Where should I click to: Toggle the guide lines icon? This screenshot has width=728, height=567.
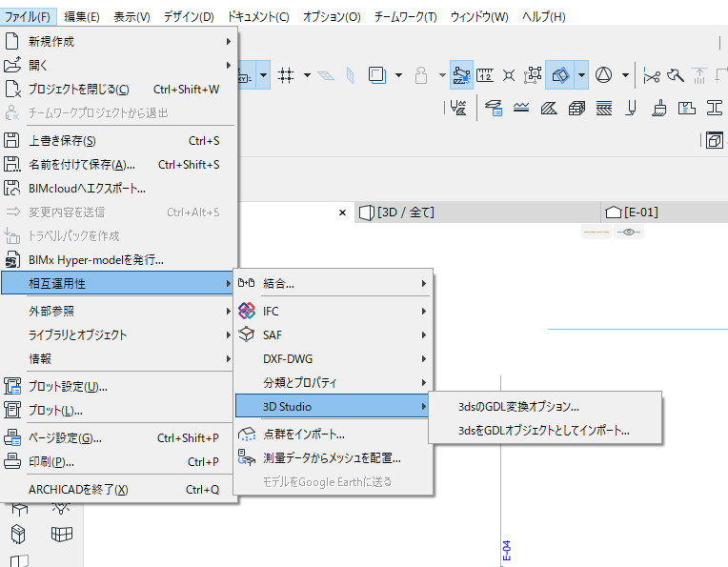[x=461, y=74]
